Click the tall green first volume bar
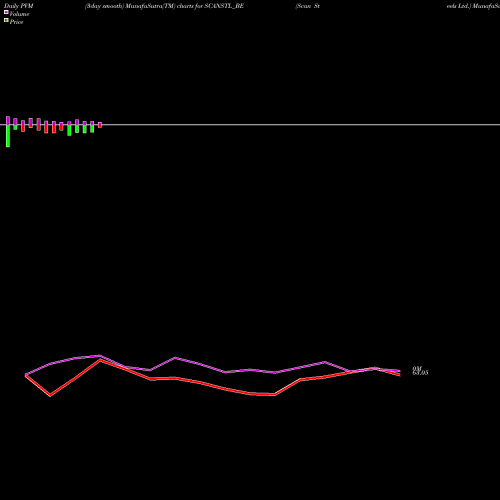 pos(8,136)
